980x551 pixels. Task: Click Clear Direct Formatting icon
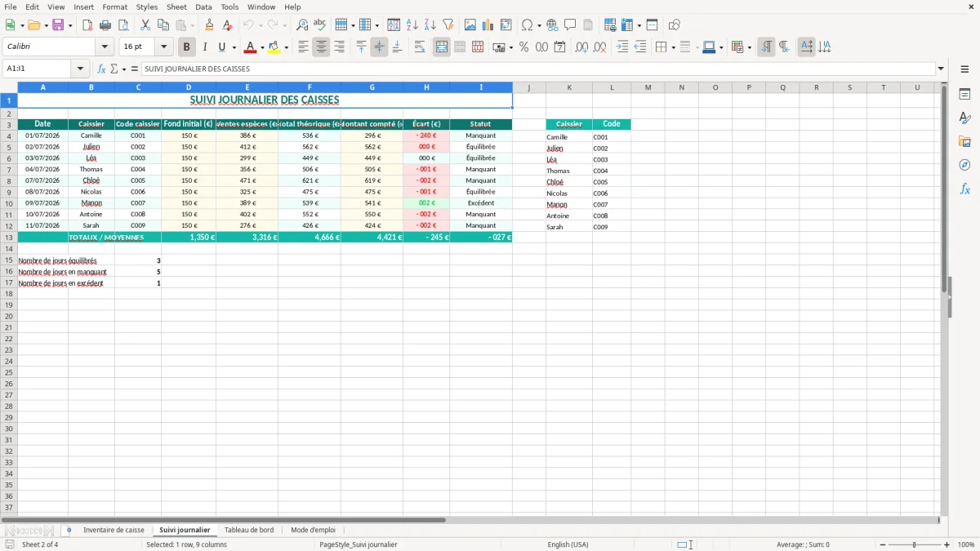tap(227, 25)
